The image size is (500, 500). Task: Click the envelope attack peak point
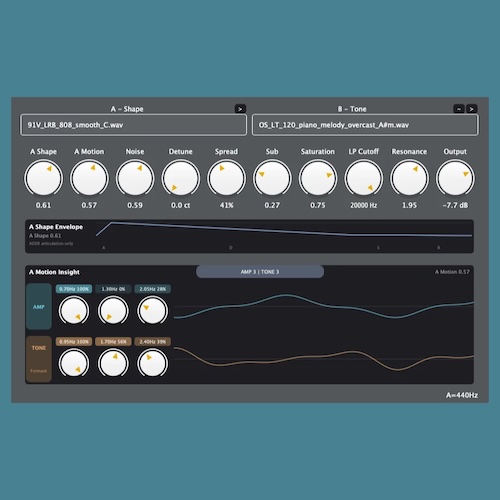[x=112, y=223]
